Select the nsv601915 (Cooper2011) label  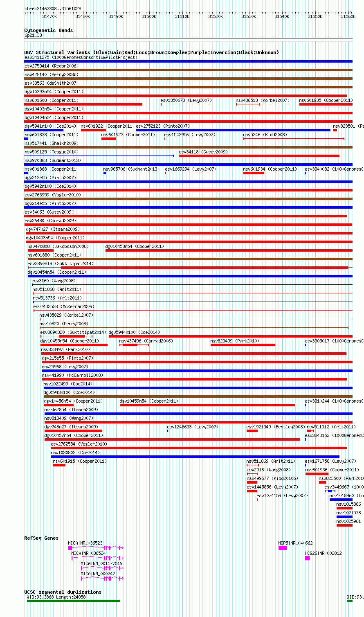80,461
